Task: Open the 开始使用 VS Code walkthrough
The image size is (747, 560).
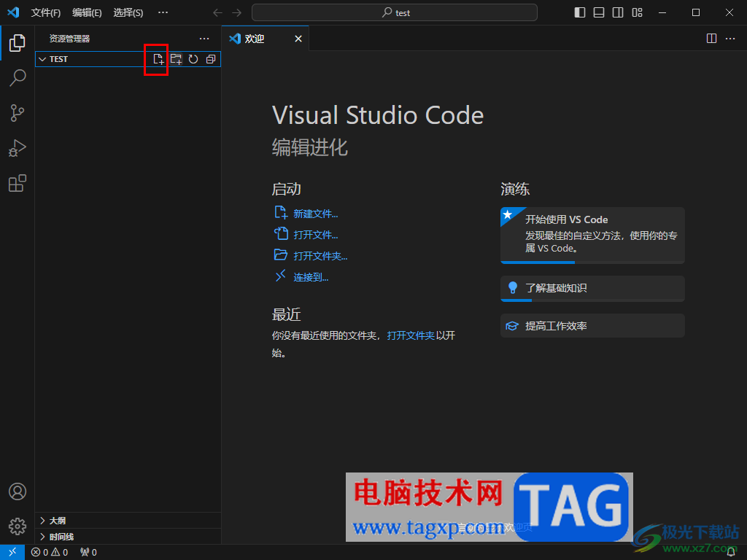Action: click(x=592, y=236)
